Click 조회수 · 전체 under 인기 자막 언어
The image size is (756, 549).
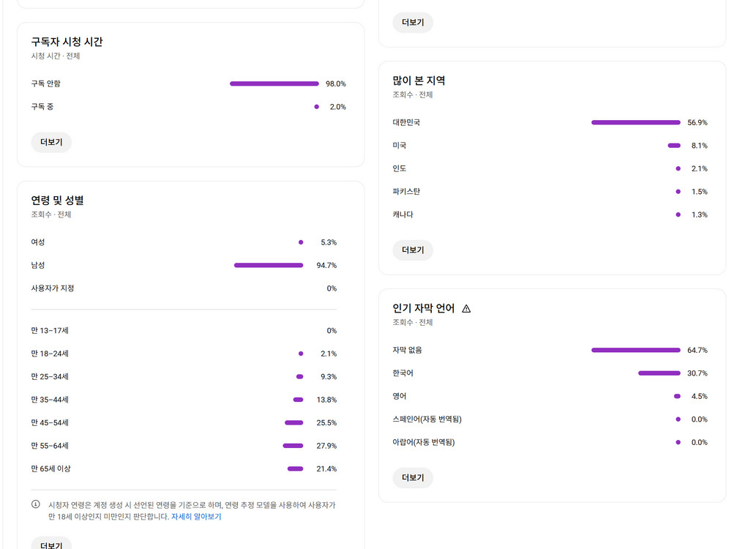pyautogui.click(x=412, y=322)
